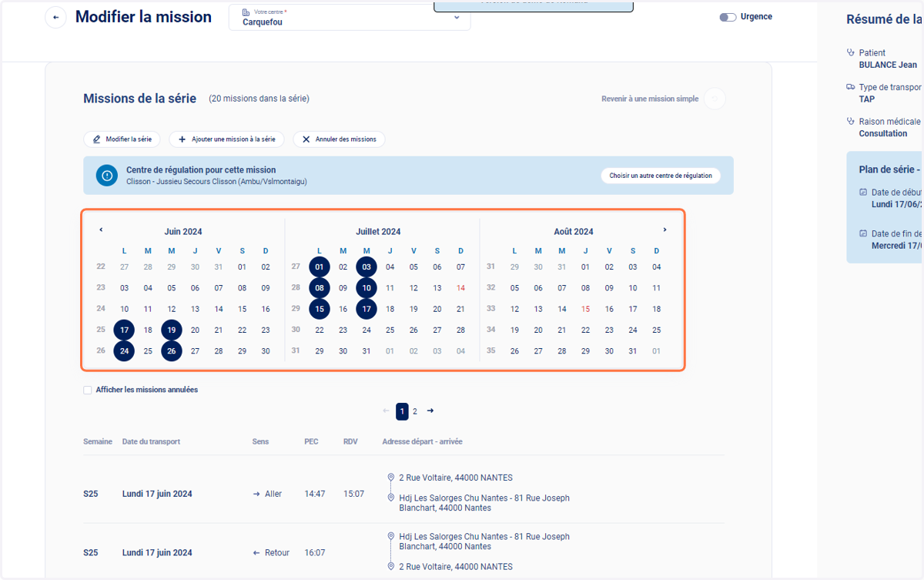Click Août 2024 month header
This screenshot has height=580, width=924.
574,232
